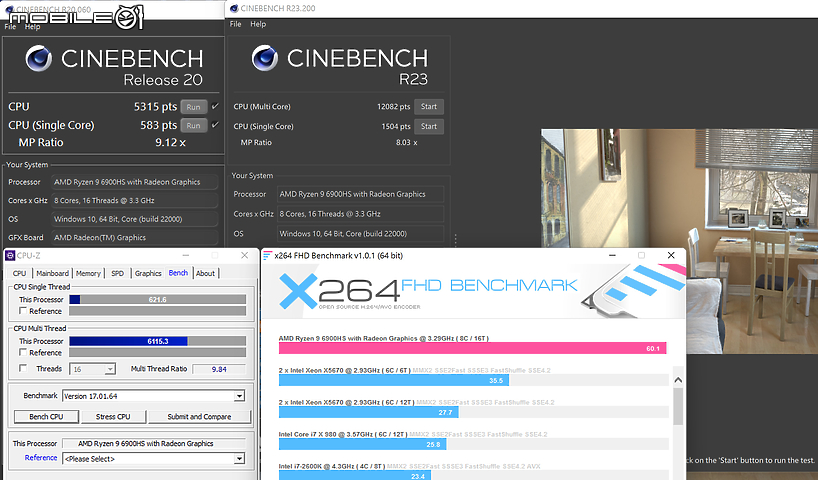Image resolution: width=818 pixels, height=480 pixels.
Task: Run the CPU test in Cinebench R20
Action: coord(194,107)
